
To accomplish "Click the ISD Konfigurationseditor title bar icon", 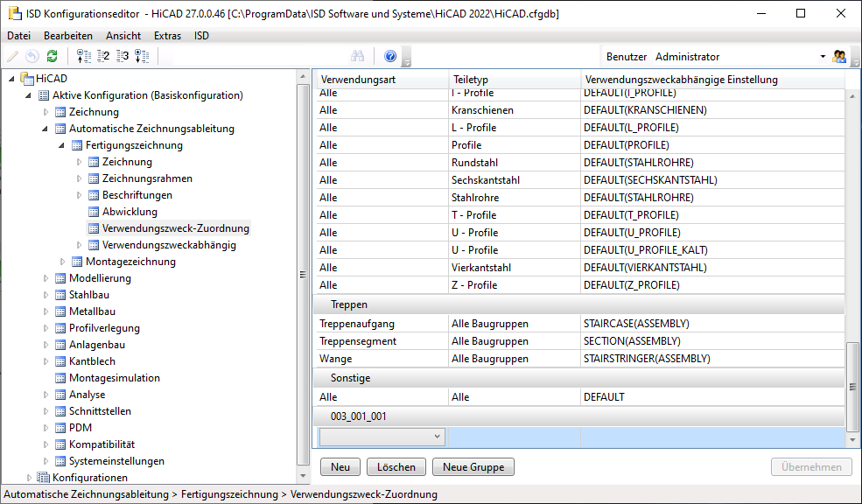I will click(x=15, y=13).
